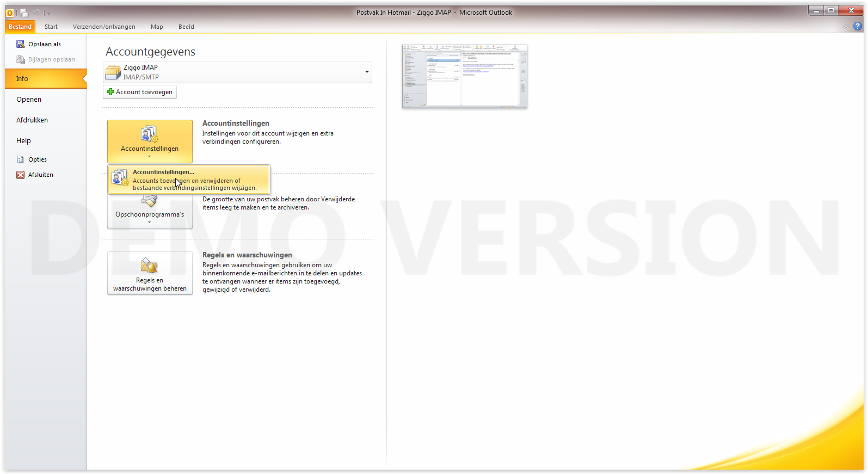Expand the Accountinstellingen button dropdown arrow

click(150, 157)
